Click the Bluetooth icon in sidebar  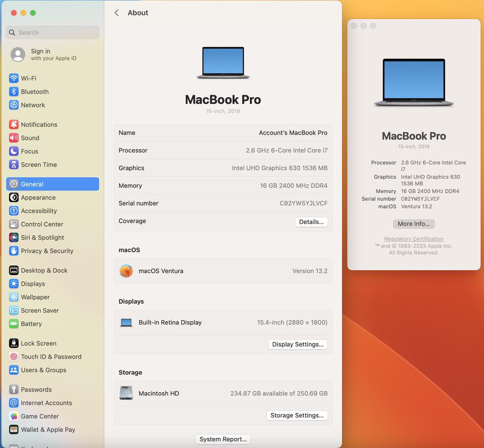[x=14, y=91]
